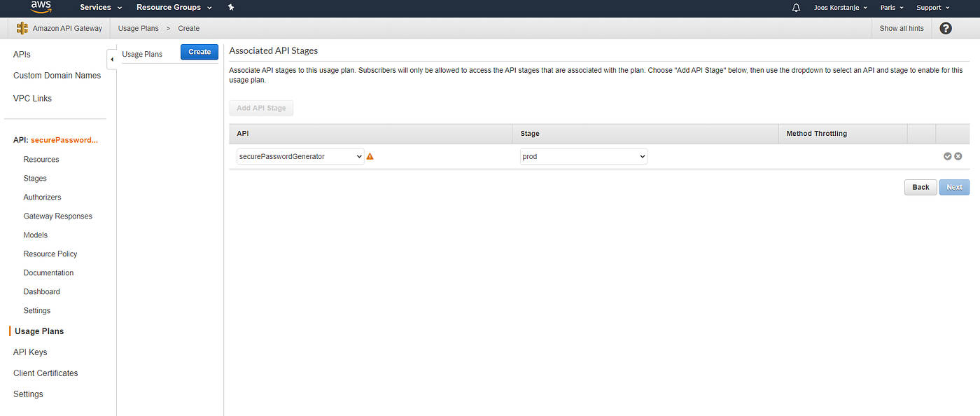Open the pin shortcuts icon
This screenshot has width=980, height=416.
(231, 8)
